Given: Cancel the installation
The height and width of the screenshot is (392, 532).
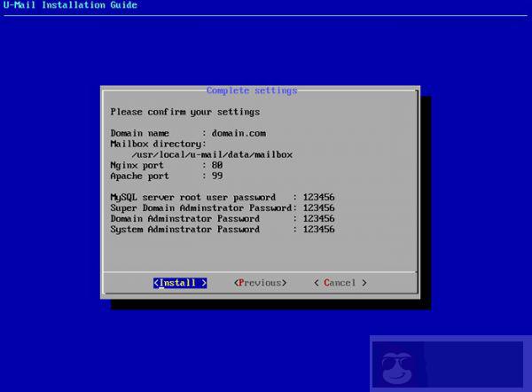Looking at the screenshot, I should [x=340, y=283].
